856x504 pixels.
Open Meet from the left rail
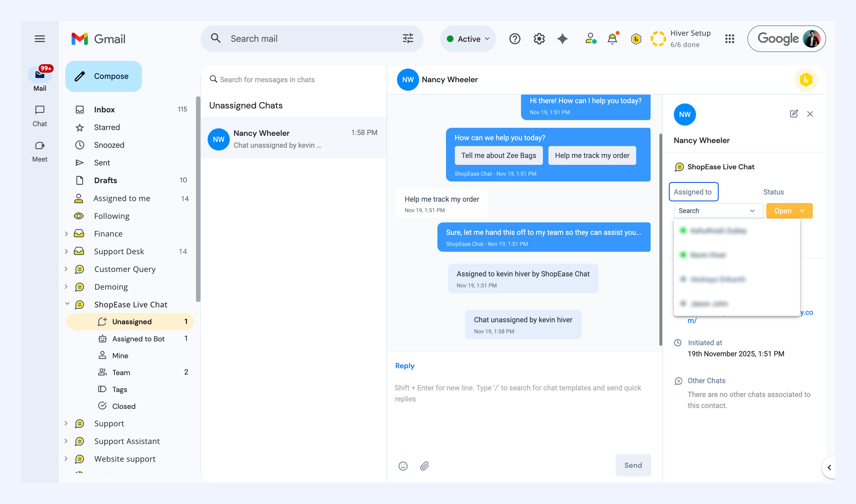pyautogui.click(x=40, y=152)
